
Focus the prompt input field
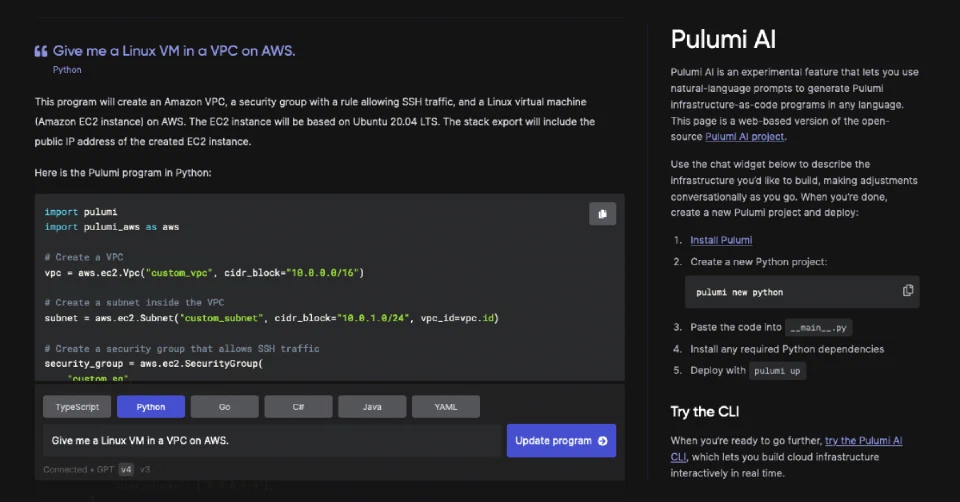[x=272, y=441]
